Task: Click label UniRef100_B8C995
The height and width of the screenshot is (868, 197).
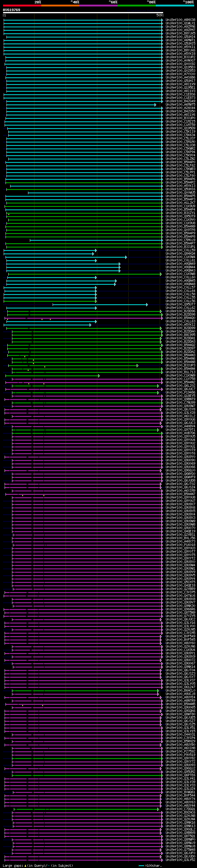Action: pyautogui.click(x=180, y=335)
